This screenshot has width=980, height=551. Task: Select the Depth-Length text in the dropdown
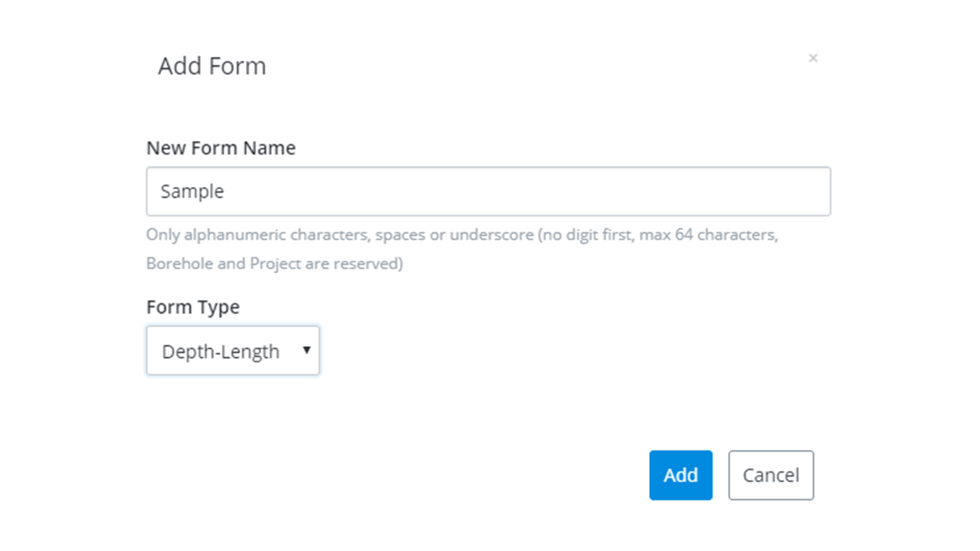220,352
